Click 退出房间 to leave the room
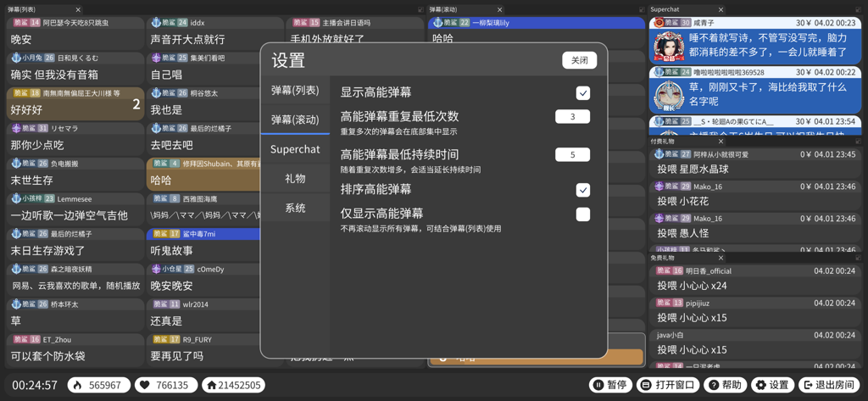 [829, 385]
